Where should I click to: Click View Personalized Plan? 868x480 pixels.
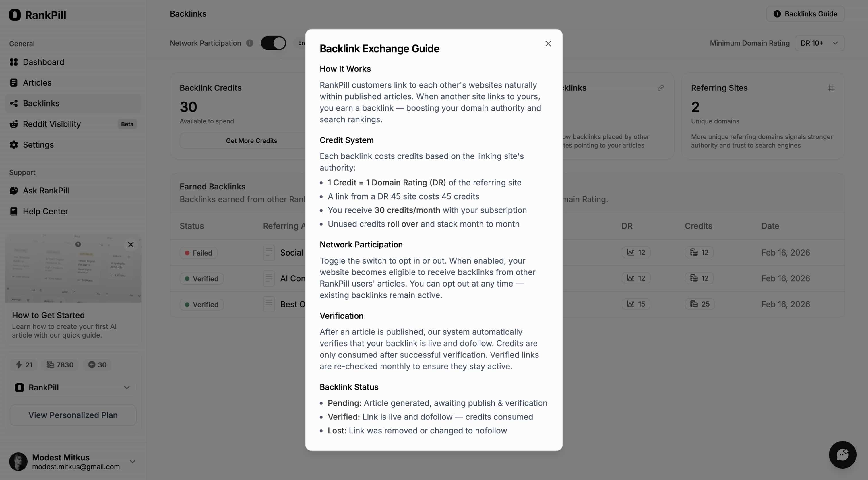tap(72, 415)
